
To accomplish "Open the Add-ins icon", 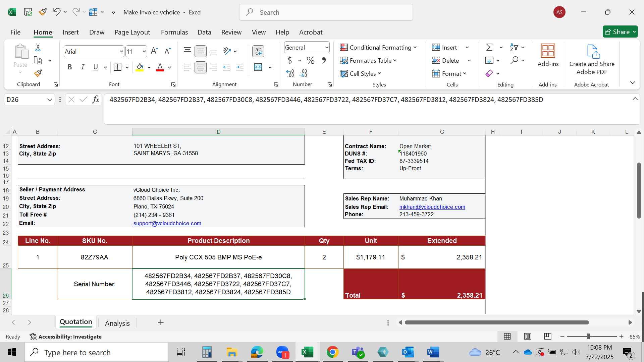I will (548, 51).
